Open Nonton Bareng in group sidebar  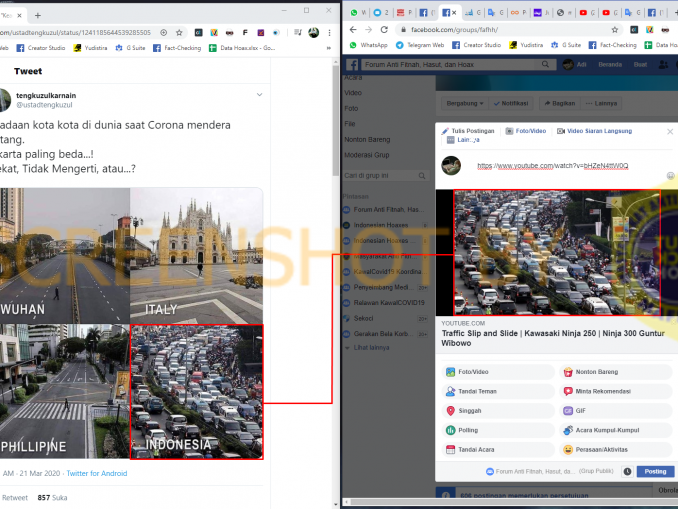(367, 140)
